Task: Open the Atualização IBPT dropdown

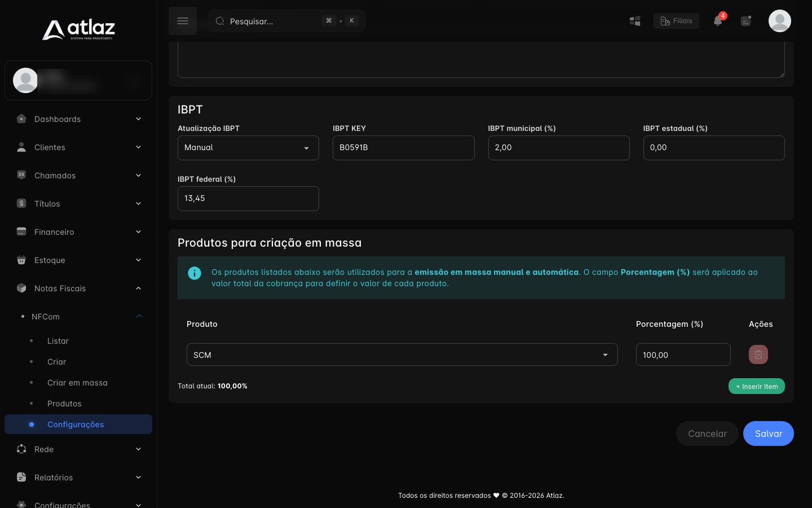Action: pyautogui.click(x=248, y=148)
